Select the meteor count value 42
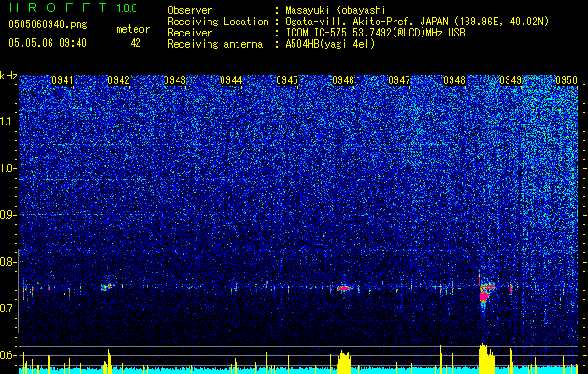588x374 pixels. (x=136, y=43)
